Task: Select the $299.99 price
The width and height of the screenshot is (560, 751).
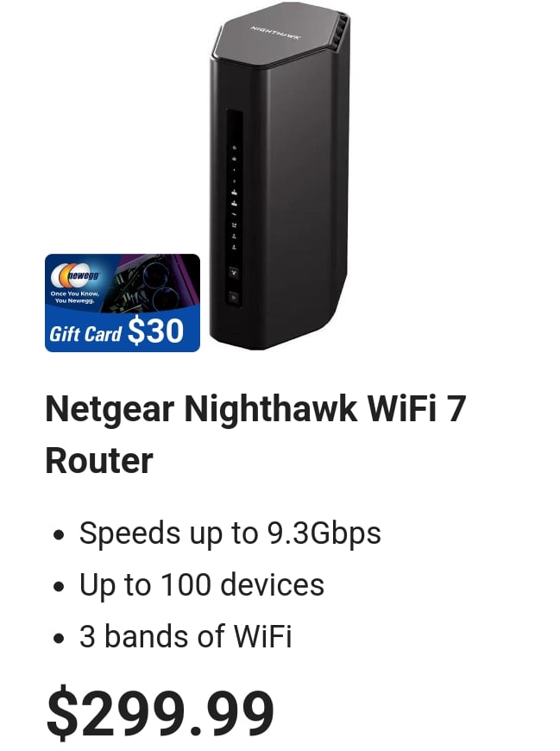Action: (160, 711)
